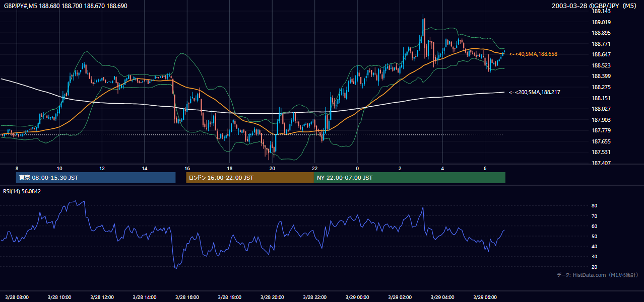The height and width of the screenshot is (302, 644).
Task: Click price axis value 187.531
Action: 601,152
